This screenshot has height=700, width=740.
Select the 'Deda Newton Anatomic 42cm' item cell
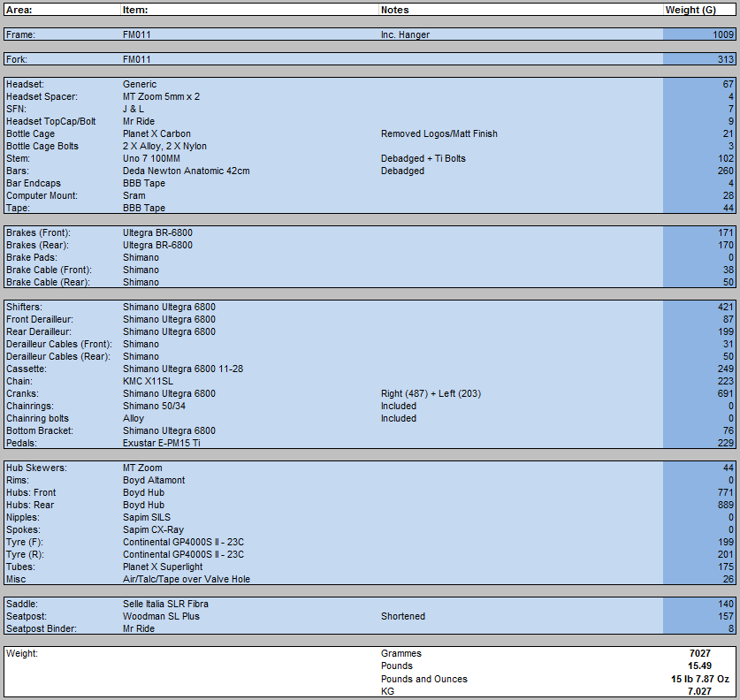click(186, 171)
